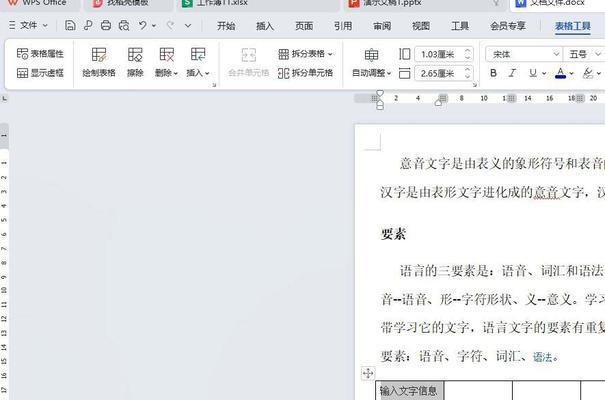Click the row height field 1.03厘米

(438, 54)
